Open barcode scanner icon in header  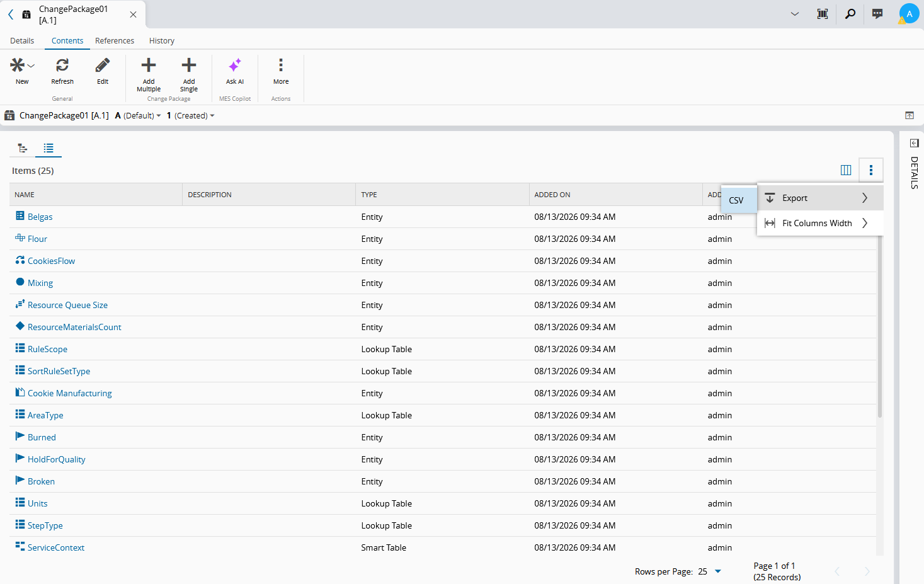(x=823, y=14)
